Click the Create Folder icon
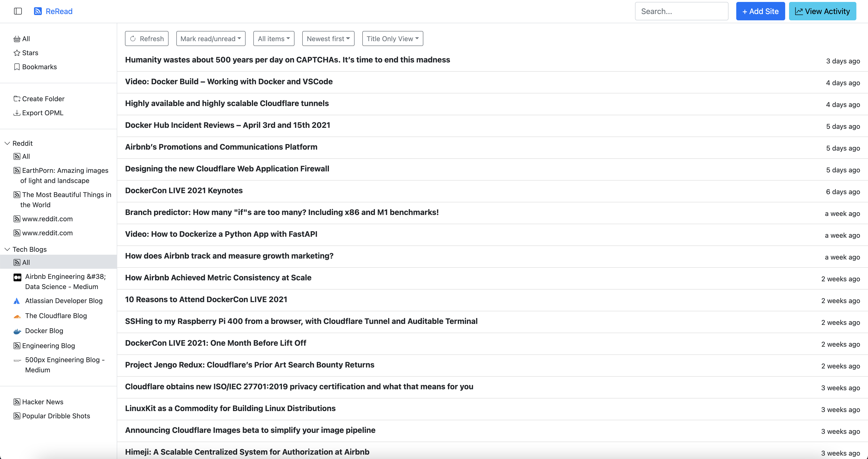This screenshot has height=459, width=868. pos(17,99)
